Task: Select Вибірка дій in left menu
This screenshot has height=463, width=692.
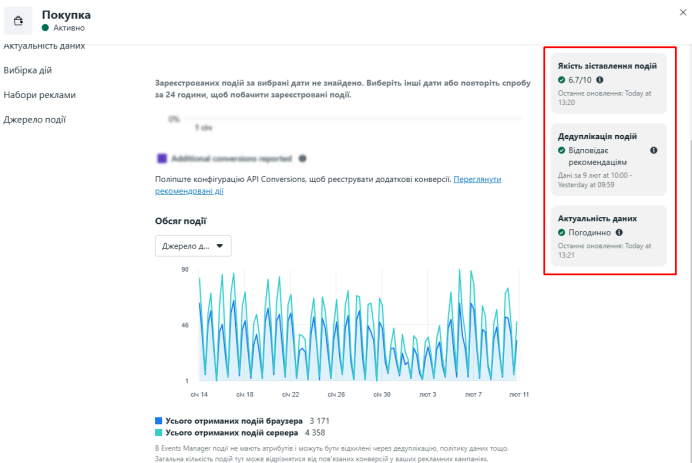Action: point(28,71)
